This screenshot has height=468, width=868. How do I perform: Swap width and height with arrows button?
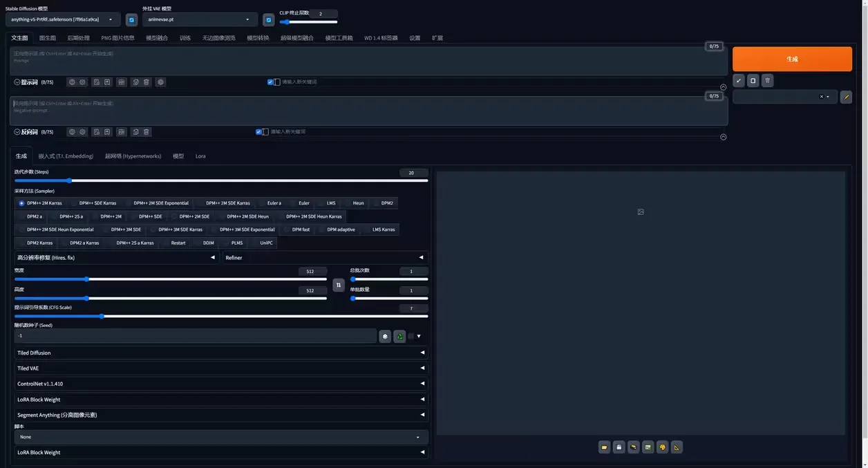338,285
